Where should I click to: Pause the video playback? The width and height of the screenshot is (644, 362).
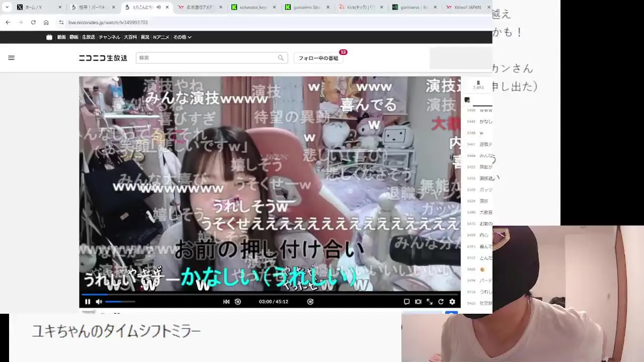click(x=88, y=302)
